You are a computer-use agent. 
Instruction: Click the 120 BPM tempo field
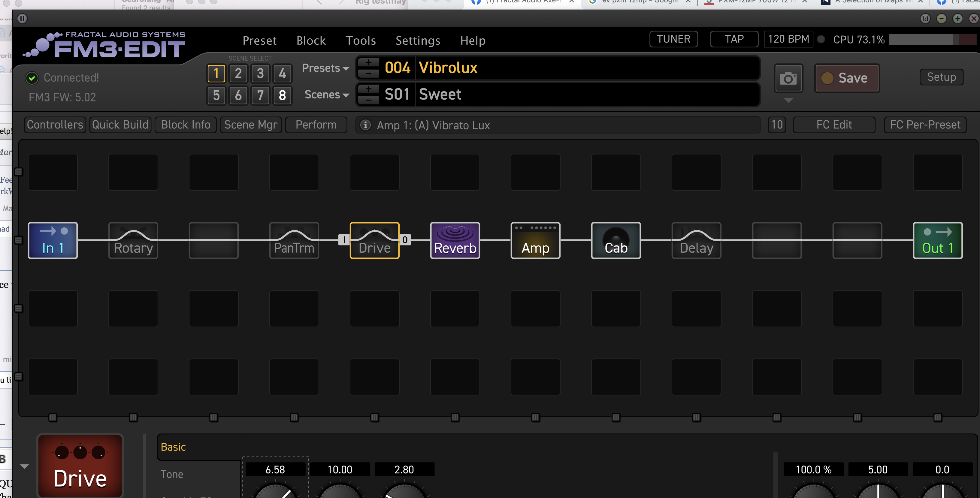pos(788,39)
